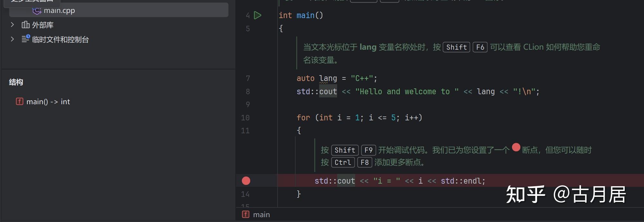Run main with the green gutter arrow
The height and width of the screenshot is (222, 644).
pyautogui.click(x=258, y=15)
